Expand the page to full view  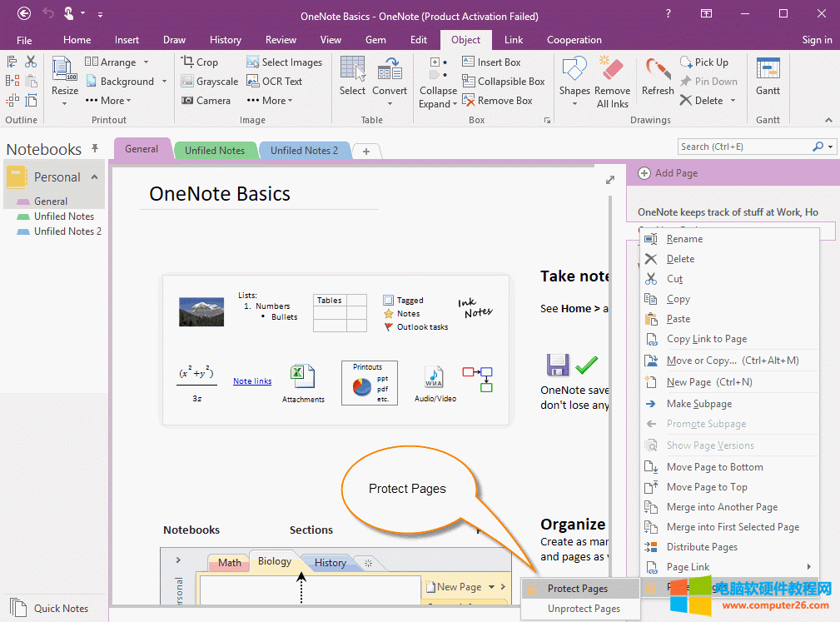(x=610, y=180)
